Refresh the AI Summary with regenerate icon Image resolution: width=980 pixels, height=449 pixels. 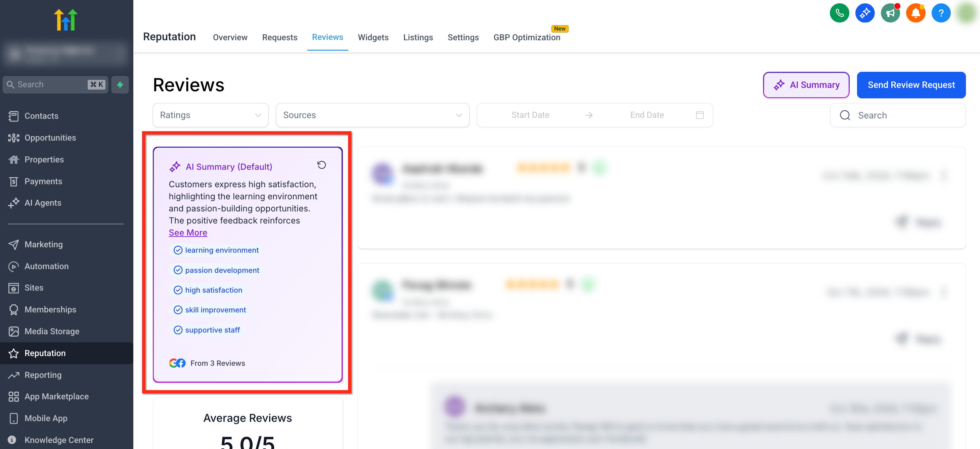pyautogui.click(x=321, y=165)
